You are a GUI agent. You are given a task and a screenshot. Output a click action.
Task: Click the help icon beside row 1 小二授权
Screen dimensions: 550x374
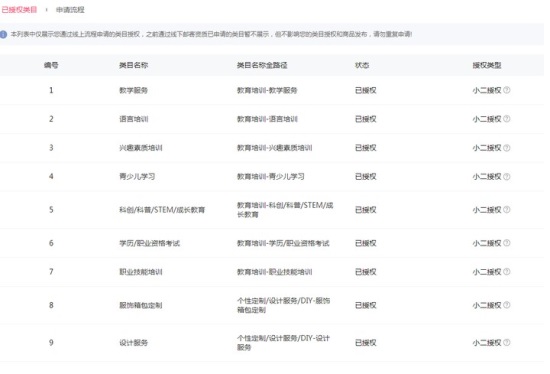[507, 90]
